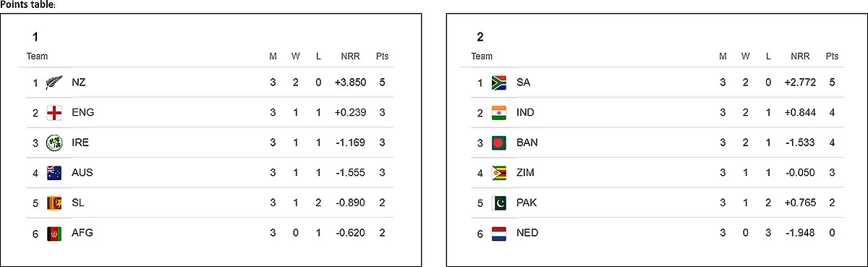
Task: Select the AFG team name
Action: coord(82,233)
